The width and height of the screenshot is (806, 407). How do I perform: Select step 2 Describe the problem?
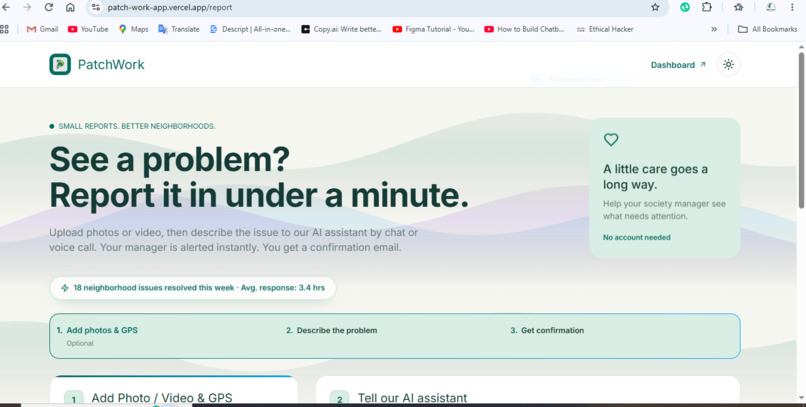pos(332,330)
